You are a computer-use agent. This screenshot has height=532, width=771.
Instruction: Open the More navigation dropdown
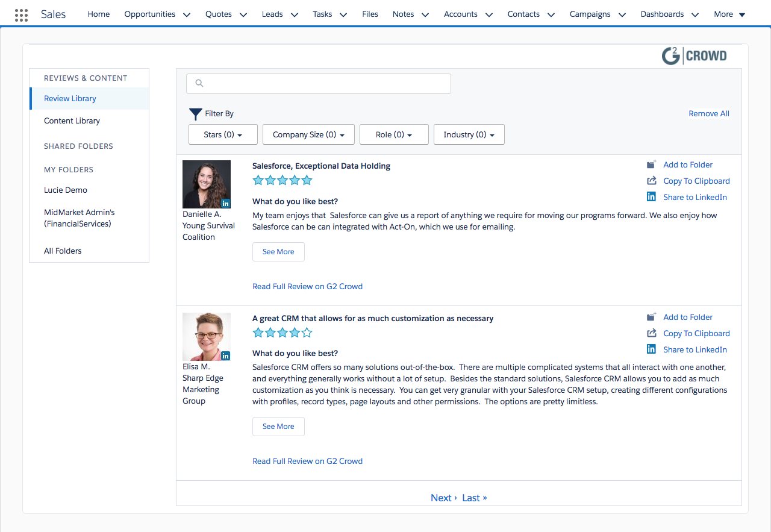pos(729,14)
